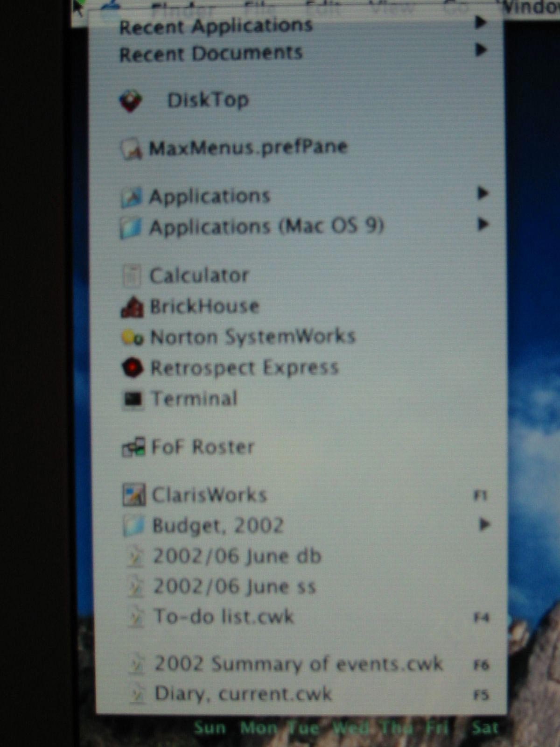Viewport: 560px width, 747px height.
Task: Click the DiskTop icon
Action: pyautogui.click(x=131, y=100)
